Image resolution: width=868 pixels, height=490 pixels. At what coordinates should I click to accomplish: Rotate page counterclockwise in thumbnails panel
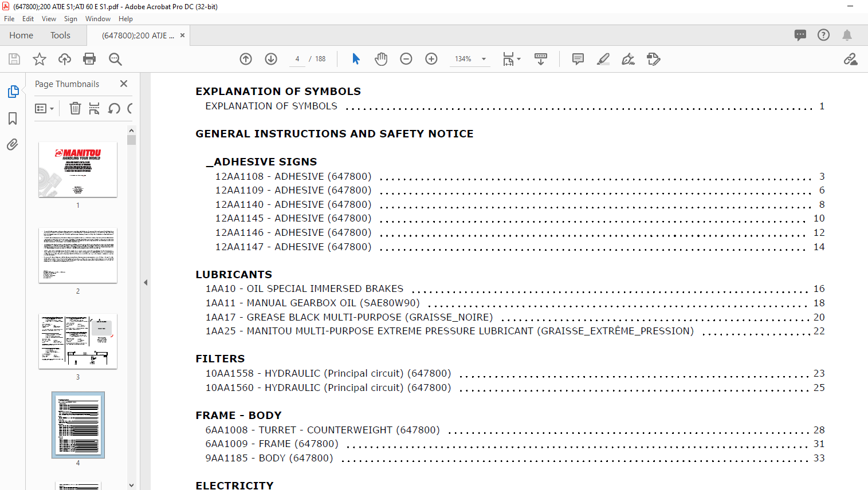114,108
